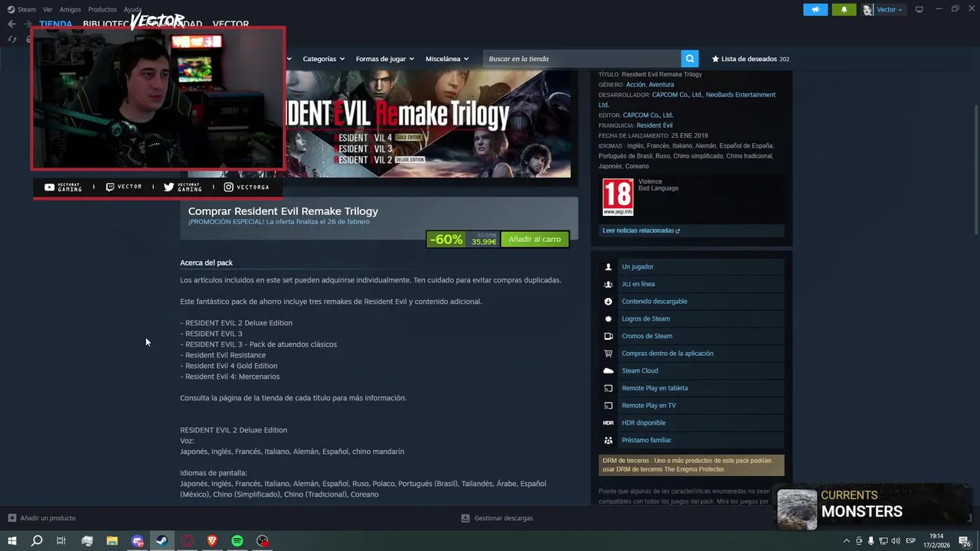Screen dimensions: 980x551
Task: Click the Buscar en la tienda field
Action: 582,59
